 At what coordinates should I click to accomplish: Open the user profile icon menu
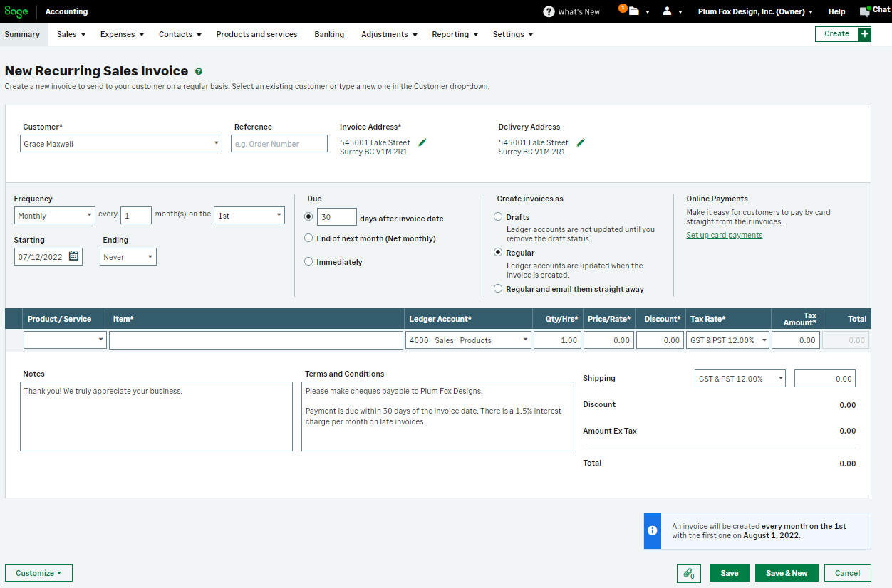pos(668,11)
